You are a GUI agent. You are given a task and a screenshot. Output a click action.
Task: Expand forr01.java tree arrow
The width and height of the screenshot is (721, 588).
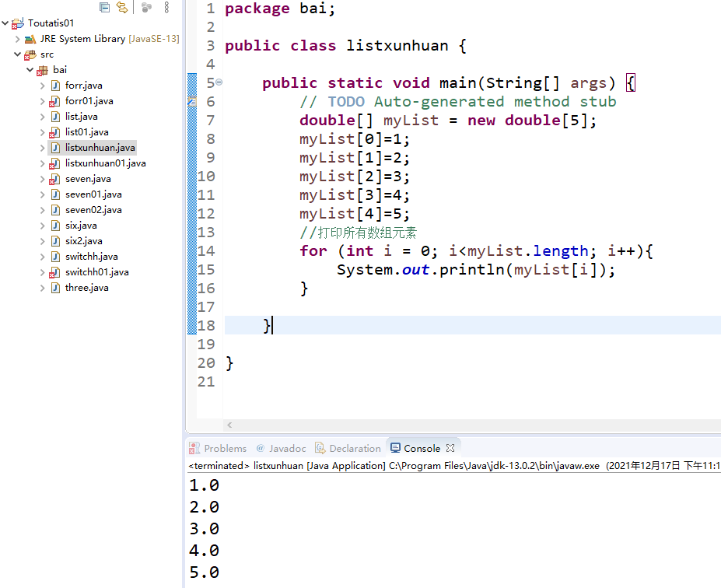pos(42,101)
